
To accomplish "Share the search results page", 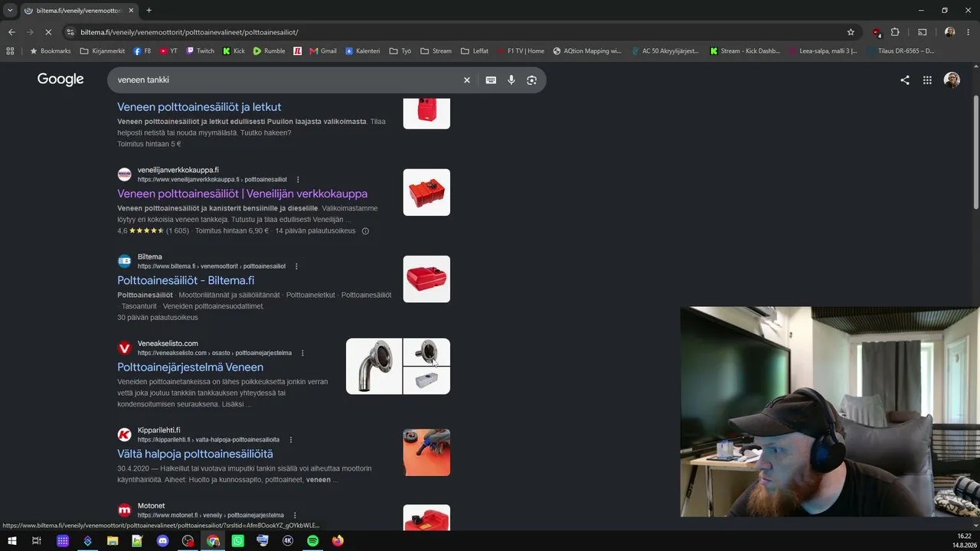I will (x=905, y=80).
